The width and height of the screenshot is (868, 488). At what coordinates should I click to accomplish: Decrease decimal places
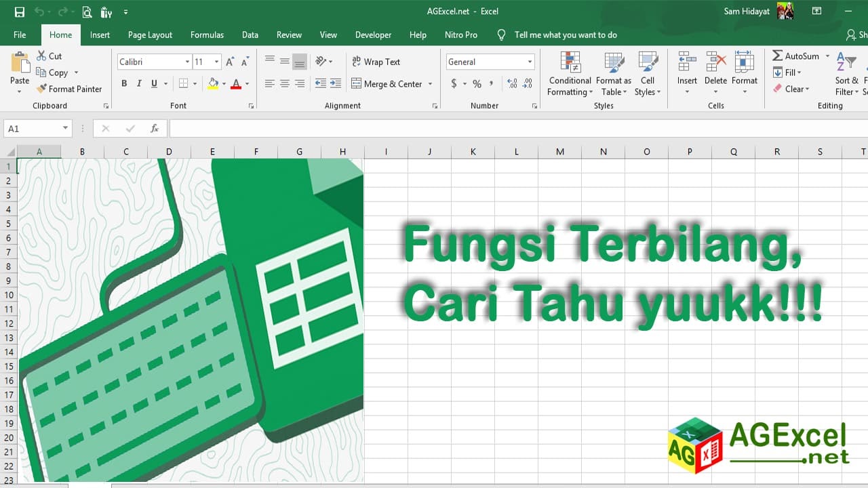coord(527,83)
